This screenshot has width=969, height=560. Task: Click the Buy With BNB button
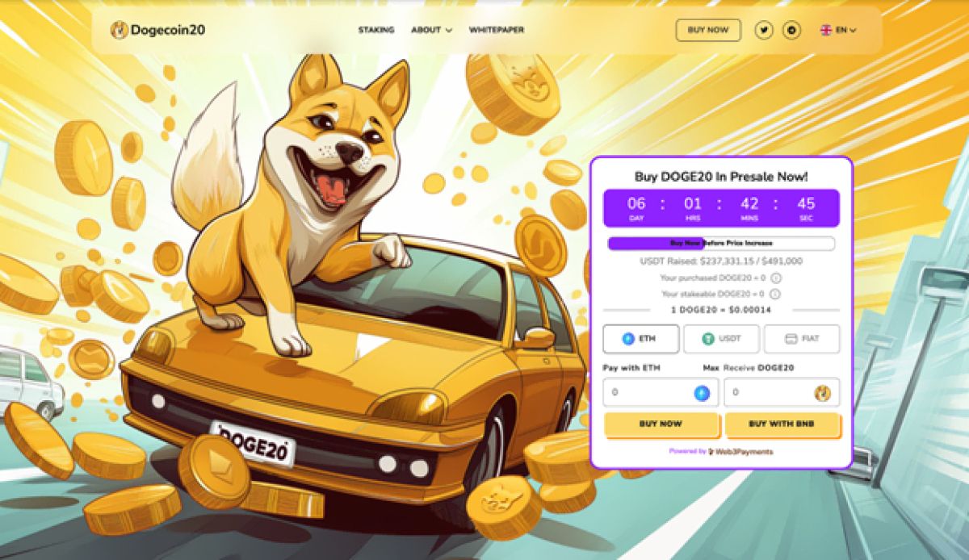pos(782,424)
